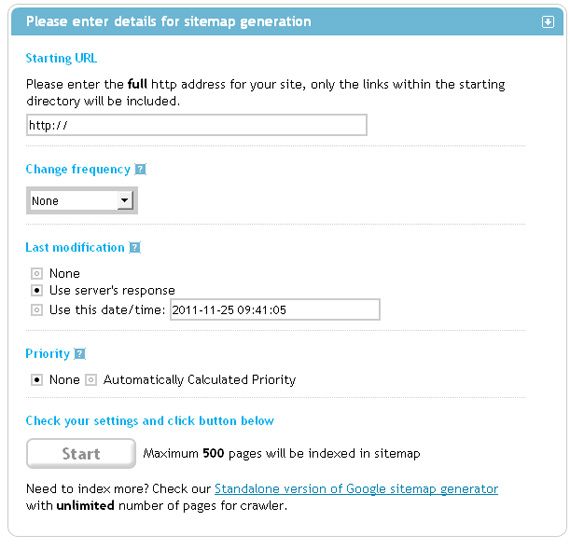Expand the Change frequency dropdown
Screen dimensions: 570x549
(x=82, y=201)
